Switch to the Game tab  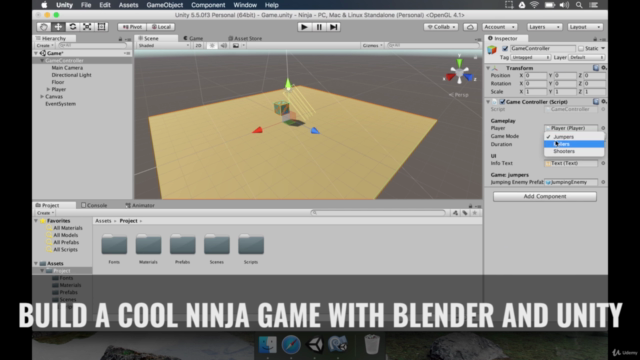click(193, 38)
